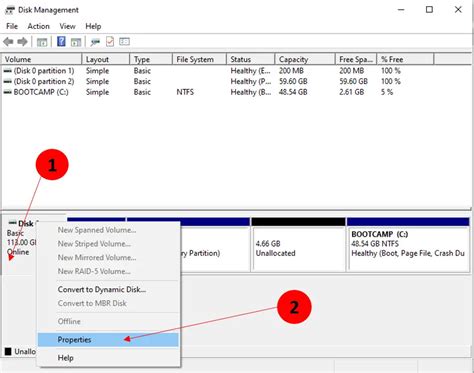Click the Properties checkmark-page toolbar icon
Screen dimensions: 474x373
click(110, 42)
